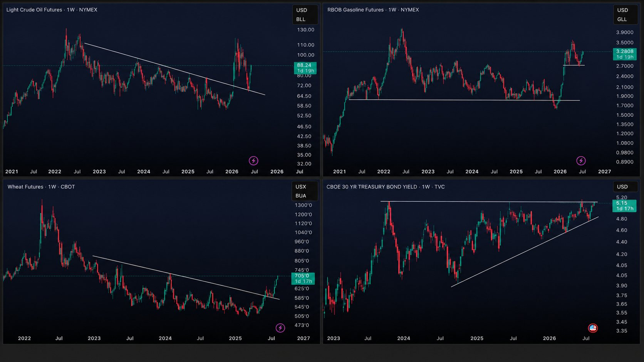Viewport: 644px width, 362px height.
Task: Click the 960'0 price level on the Wheat axis
Action: click(302, 242)
